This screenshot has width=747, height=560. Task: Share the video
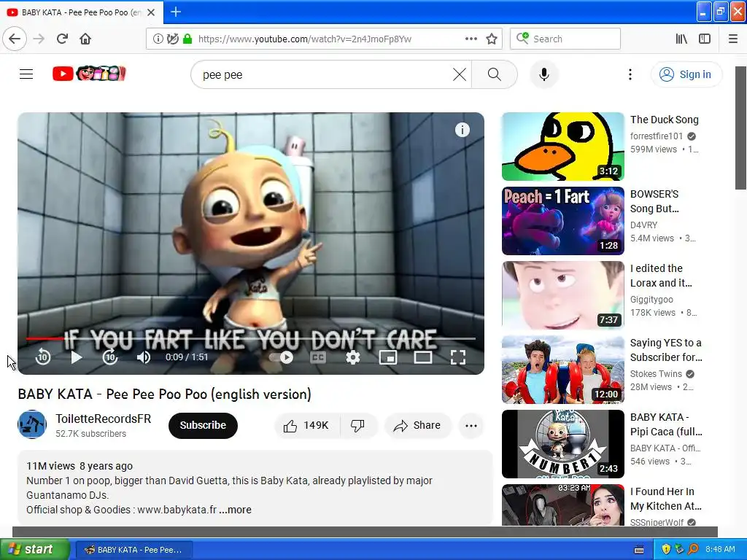click(x=417, y=425)
